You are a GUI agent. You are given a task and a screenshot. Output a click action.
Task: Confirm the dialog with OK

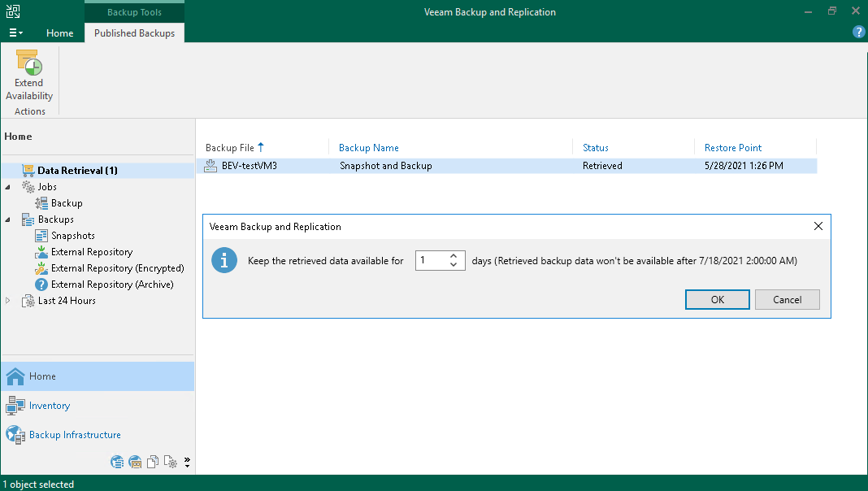point(717,299)
